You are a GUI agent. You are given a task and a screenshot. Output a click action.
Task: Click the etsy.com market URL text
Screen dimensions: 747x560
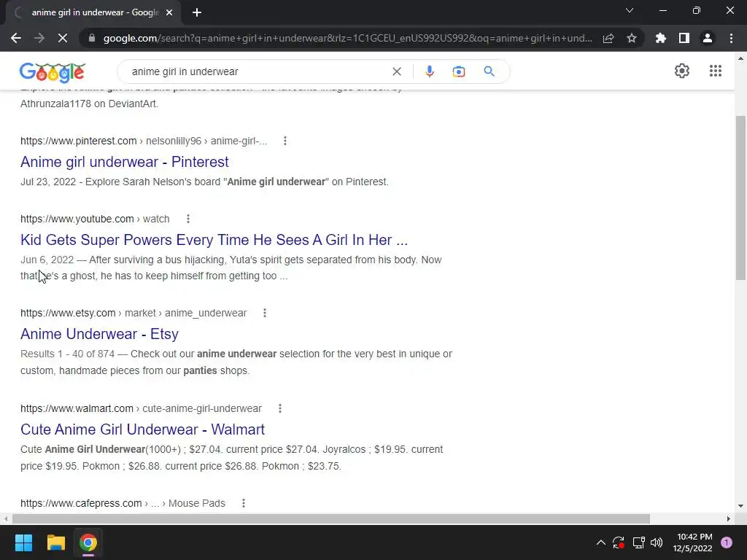[x=133, y=313]
